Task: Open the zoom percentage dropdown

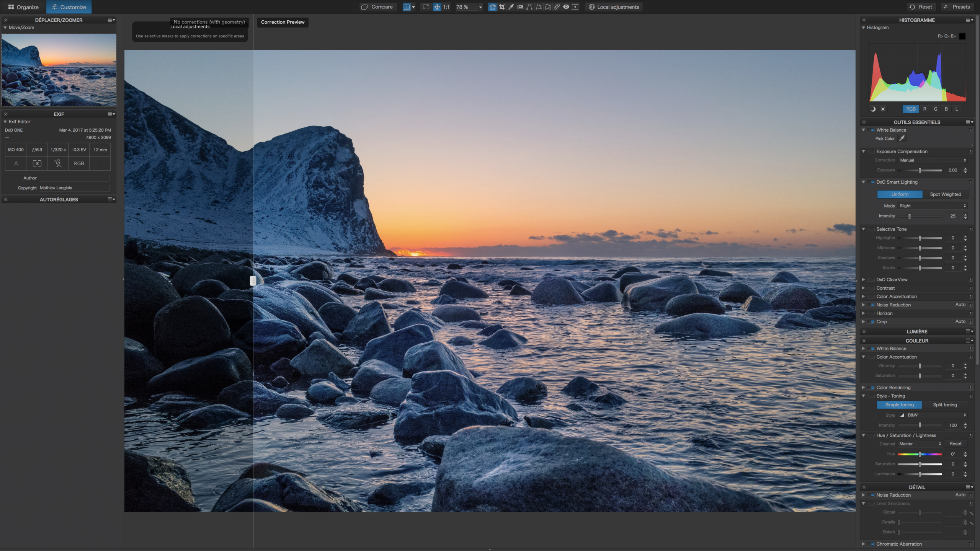Action: click(480, 7)
